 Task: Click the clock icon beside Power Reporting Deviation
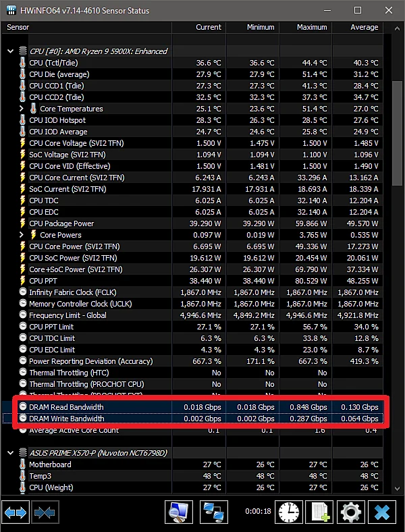coord(23,361)
